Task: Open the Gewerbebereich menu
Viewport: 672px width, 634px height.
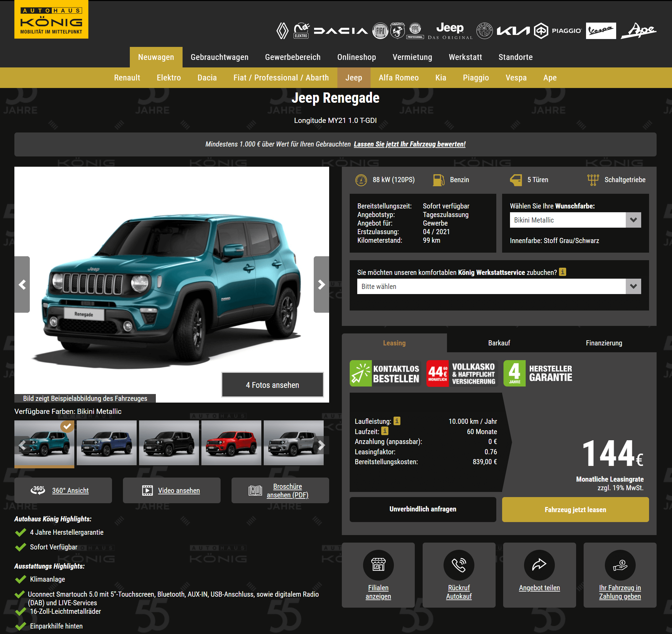Action: pyautogui.click(x=293, y=57)
